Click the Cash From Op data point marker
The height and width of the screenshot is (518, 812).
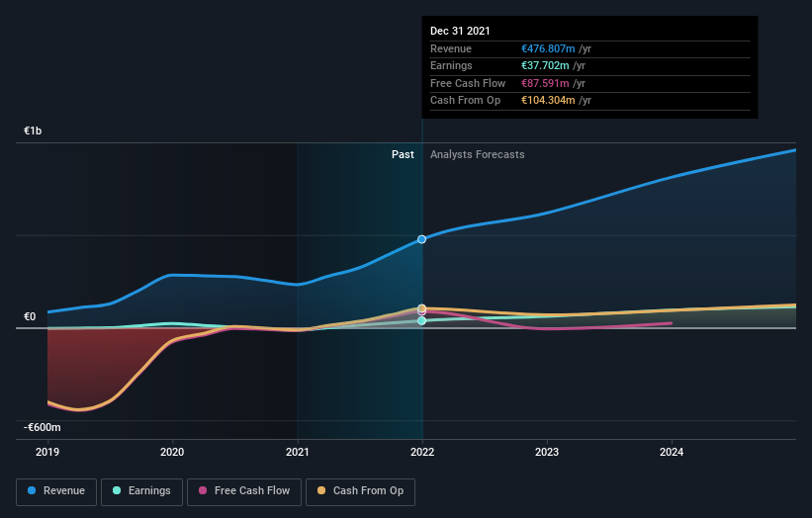pos(422,308)
